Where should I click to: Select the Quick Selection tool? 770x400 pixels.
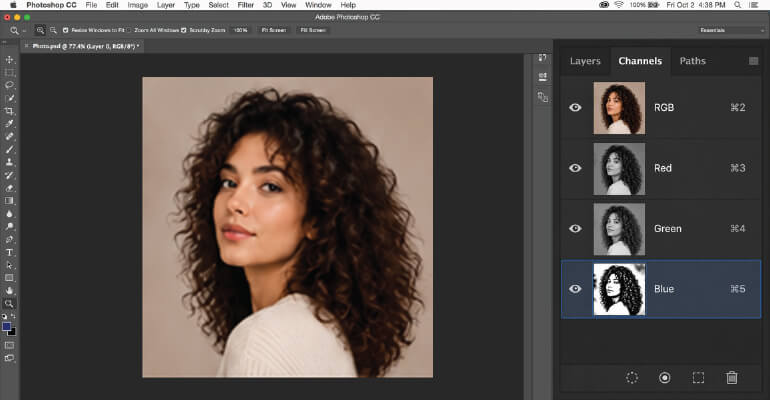coord(9,98)
